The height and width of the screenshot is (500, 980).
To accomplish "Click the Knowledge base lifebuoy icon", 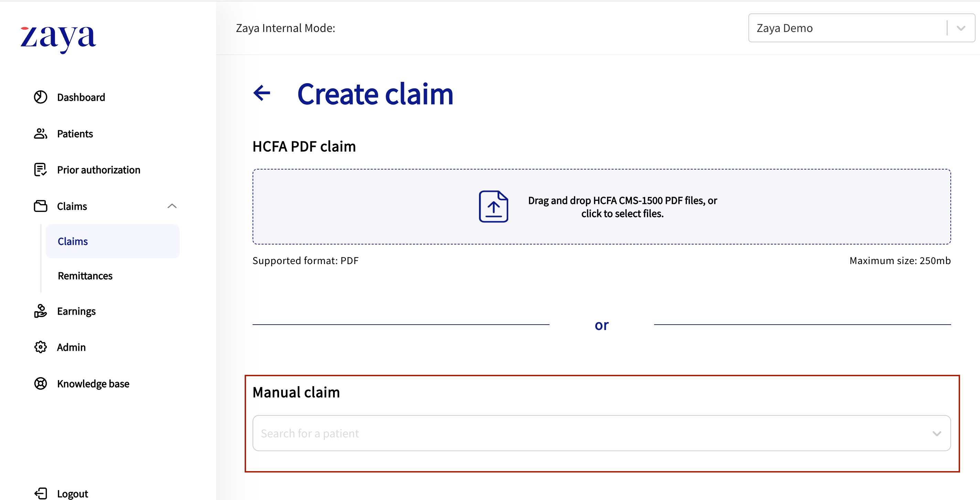I will click(40, 383).
